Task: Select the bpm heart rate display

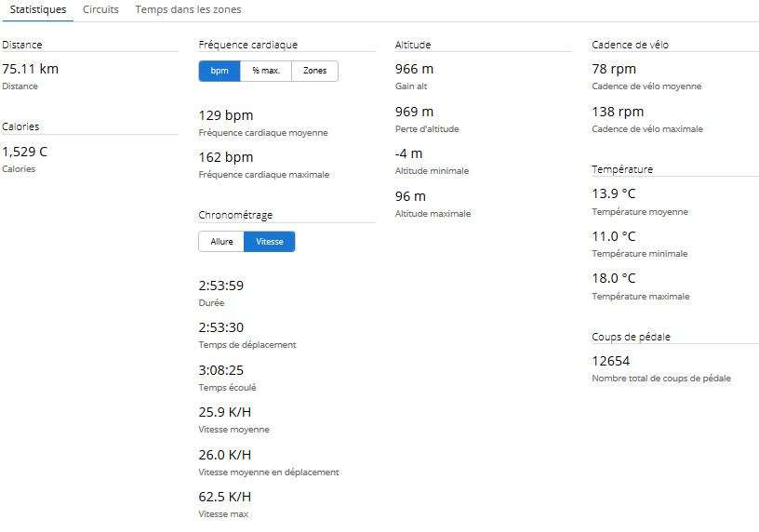Action: tap(220, 72)
